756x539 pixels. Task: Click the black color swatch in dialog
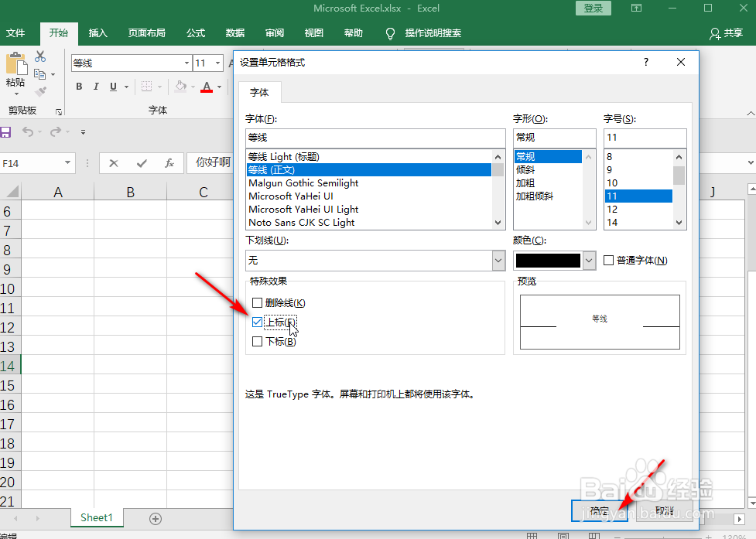[x=548, y=261]
